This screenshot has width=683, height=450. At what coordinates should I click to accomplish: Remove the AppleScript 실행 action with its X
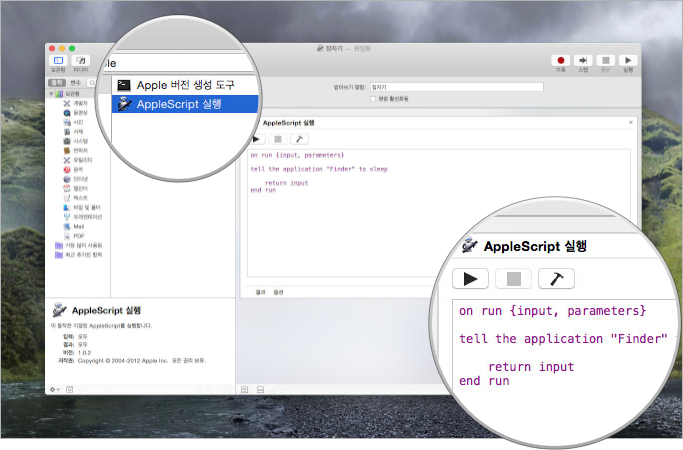pyautogui.click(x=631, y=122)
